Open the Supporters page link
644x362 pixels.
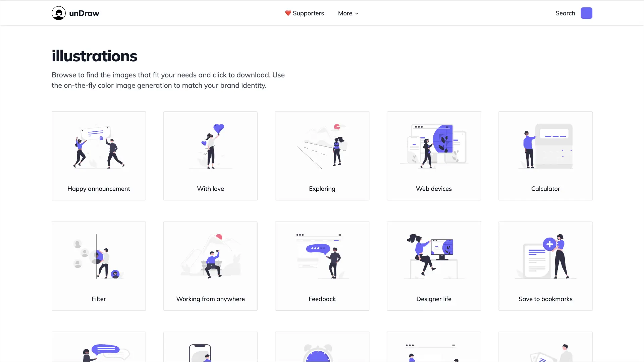tap(308, 13)
